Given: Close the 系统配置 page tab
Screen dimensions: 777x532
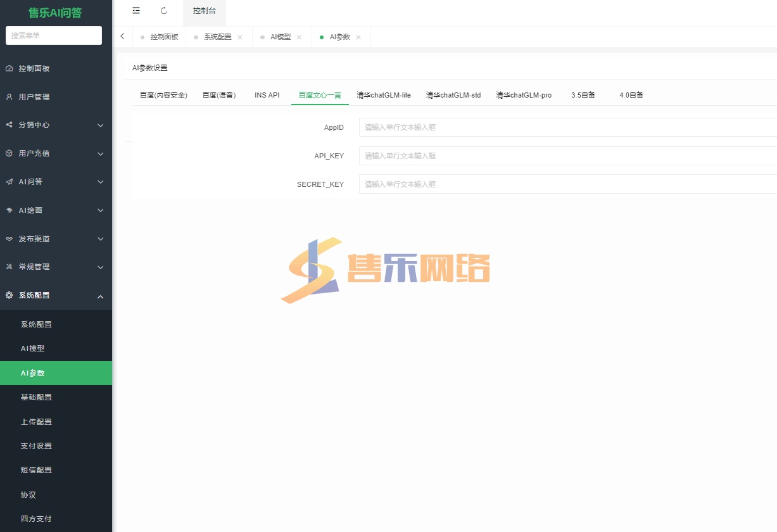Looking at the screenshot, I should pos(239,37).
